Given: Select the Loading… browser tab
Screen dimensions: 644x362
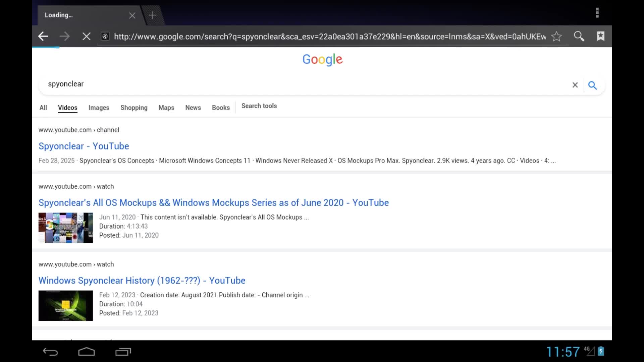Looking at the screenshot, I should [x=89, y=15].
